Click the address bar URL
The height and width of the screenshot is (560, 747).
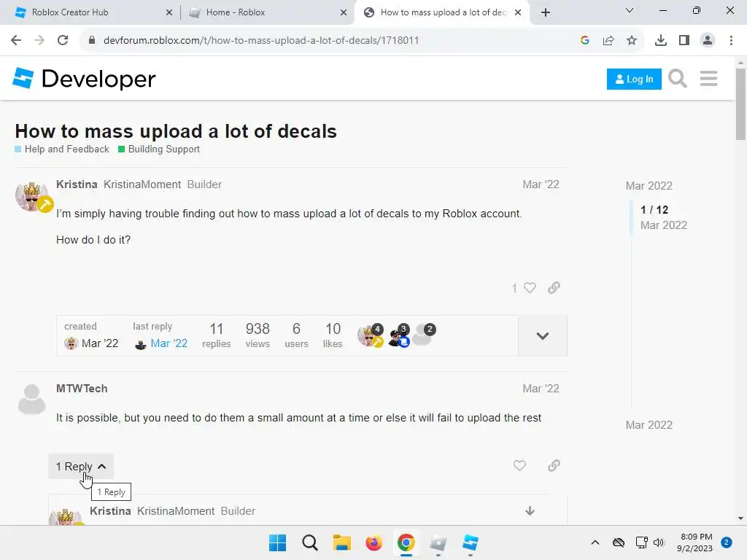260,40
